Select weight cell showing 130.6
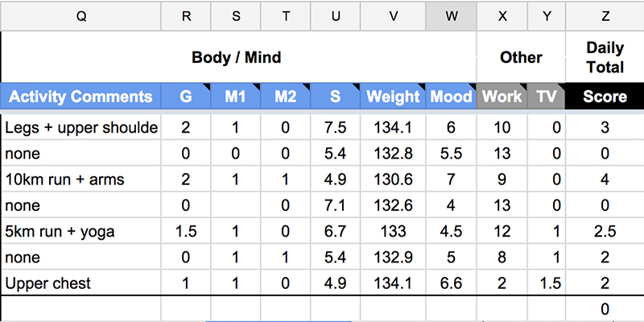The image size is (644, 322). point(393,179)
